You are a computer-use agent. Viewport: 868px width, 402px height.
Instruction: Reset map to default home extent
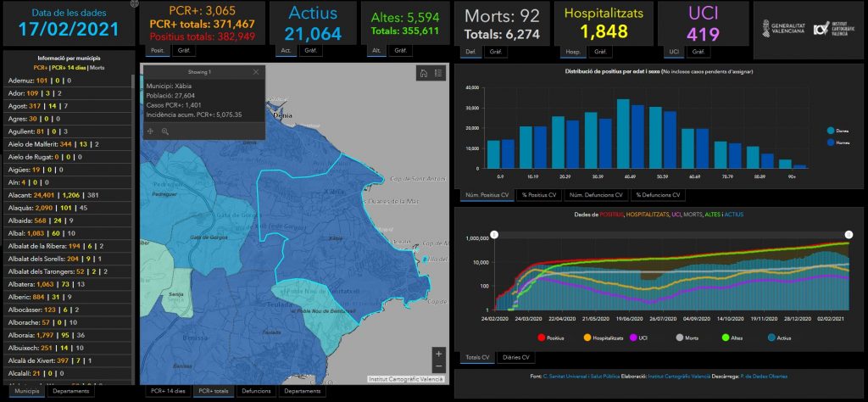point(424,73)
